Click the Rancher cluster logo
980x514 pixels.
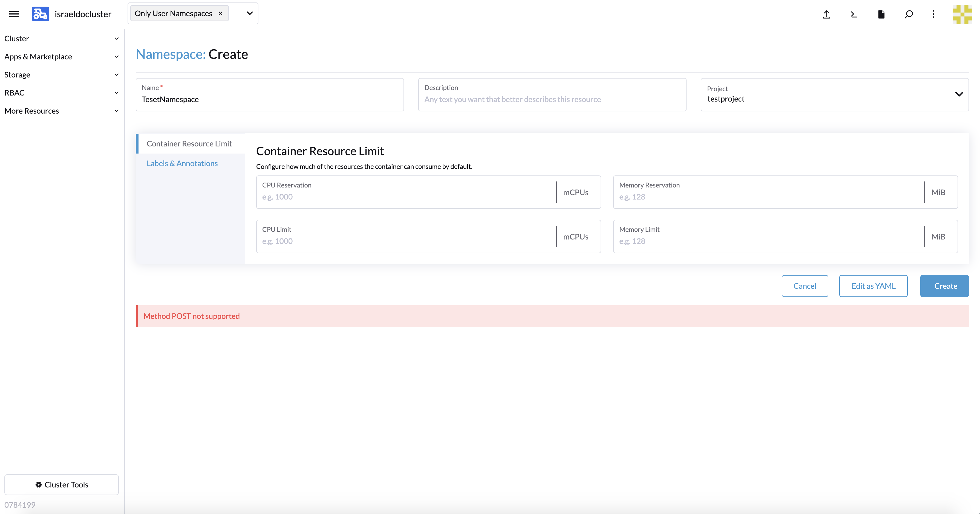click(40, 13)
